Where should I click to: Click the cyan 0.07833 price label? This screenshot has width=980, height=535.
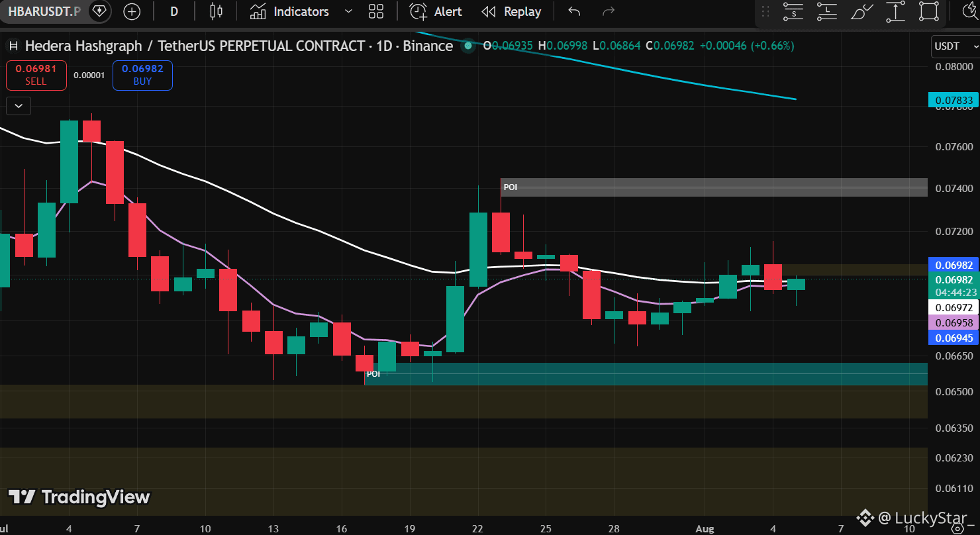954,101
